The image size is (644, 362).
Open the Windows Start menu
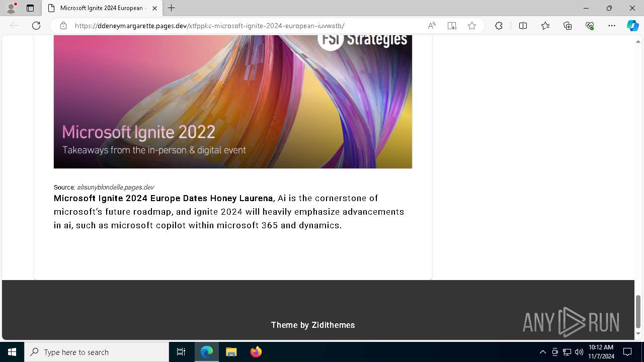[12, 352]
